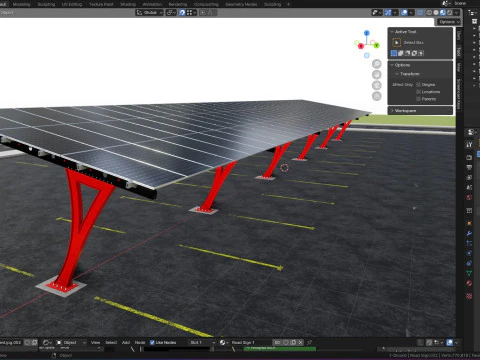Open the node editor View menu
The width and height of the screenshot is (480, 360).
point(95,342)
